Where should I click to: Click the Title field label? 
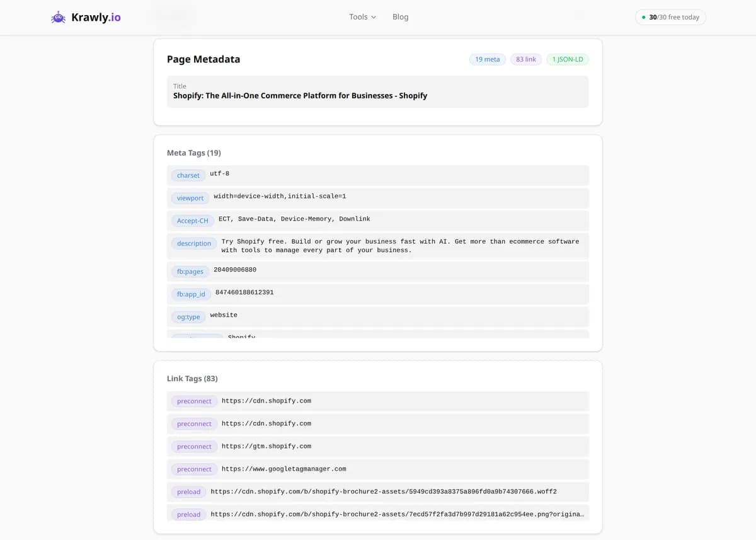pos(180,86)
